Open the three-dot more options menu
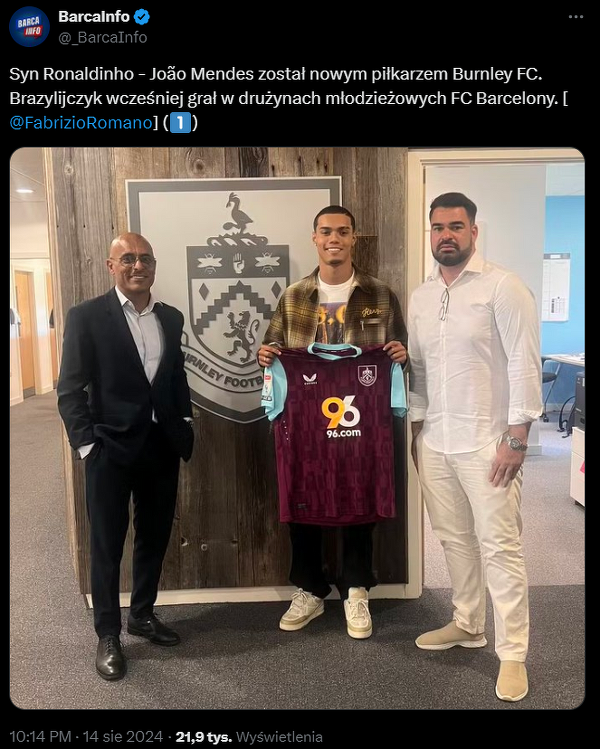 576,17
